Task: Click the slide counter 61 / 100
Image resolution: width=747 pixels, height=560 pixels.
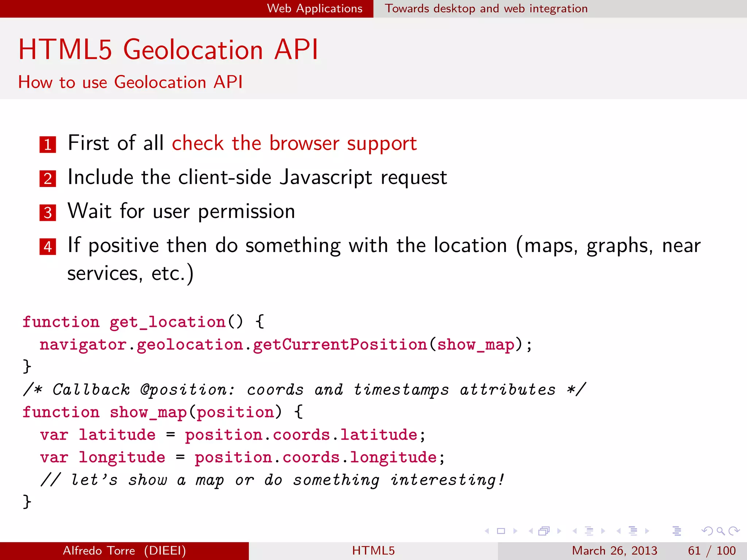Action: coord(712,551)
